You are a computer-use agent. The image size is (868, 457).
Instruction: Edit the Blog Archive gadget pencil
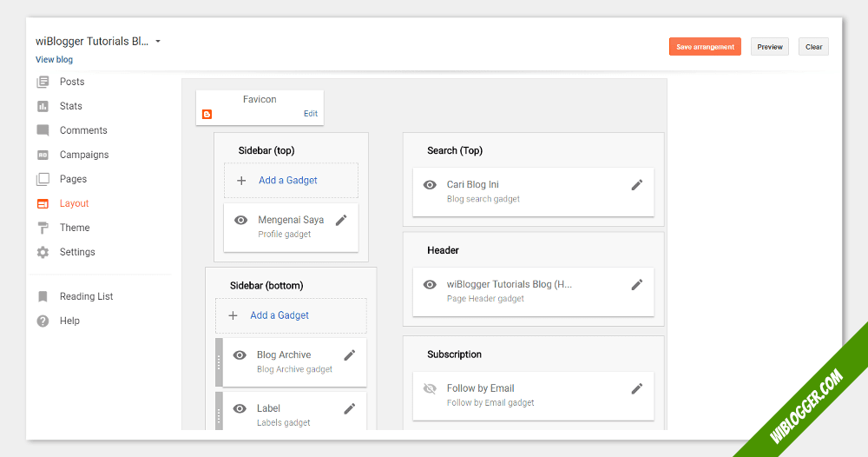coord(350,355)
